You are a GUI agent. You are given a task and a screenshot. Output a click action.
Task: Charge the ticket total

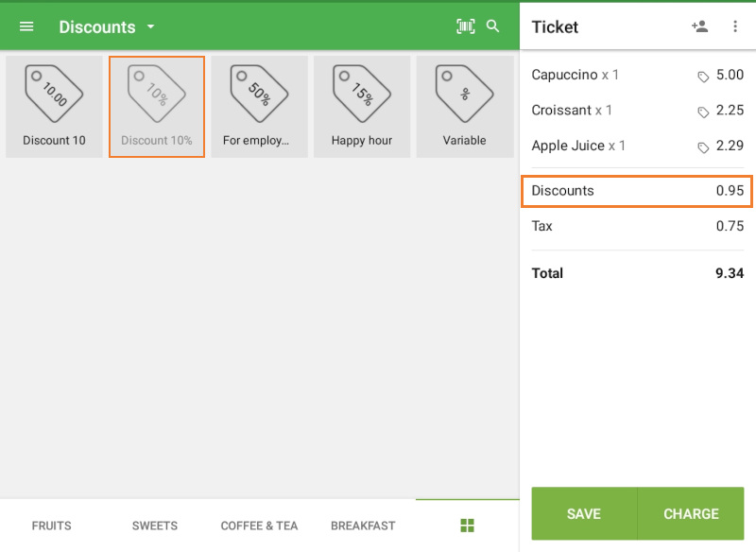point(691,513)
